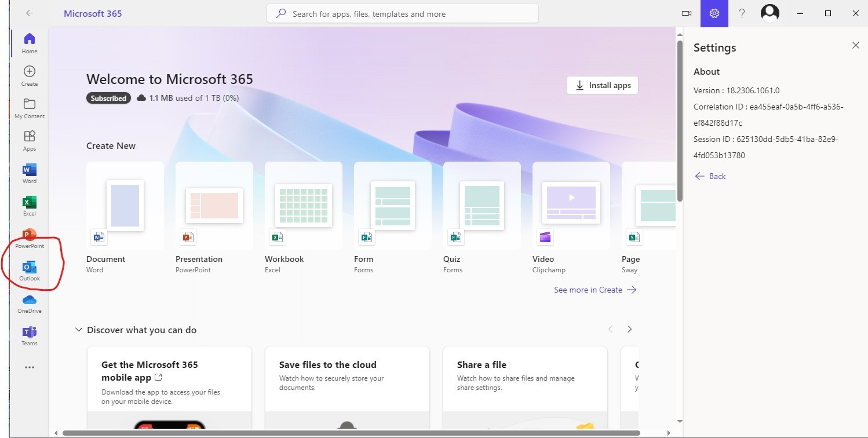
Task: Create a new Form in Forms
Action: point(393,217)
